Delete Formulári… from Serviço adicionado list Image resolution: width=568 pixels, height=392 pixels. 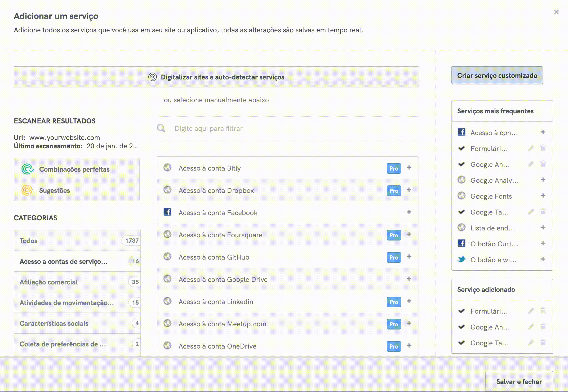(x=543, y=311)
